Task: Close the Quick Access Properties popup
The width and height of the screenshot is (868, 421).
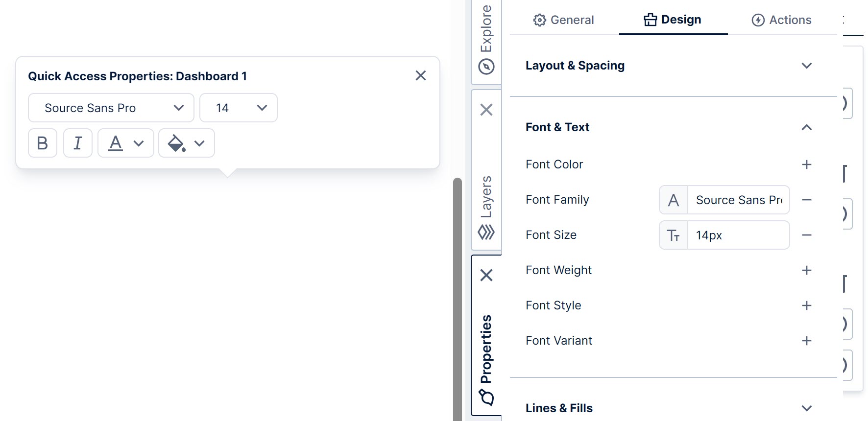Action: (x=421, y=75)
